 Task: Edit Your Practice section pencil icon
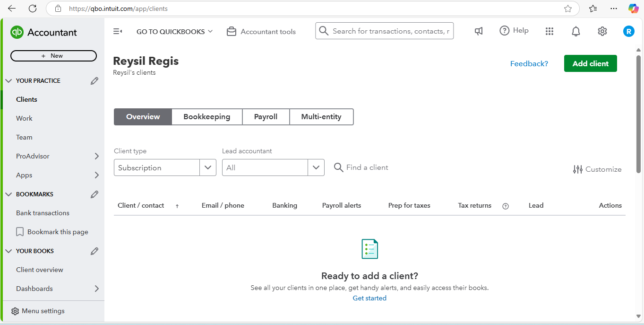tap(94, 81)
